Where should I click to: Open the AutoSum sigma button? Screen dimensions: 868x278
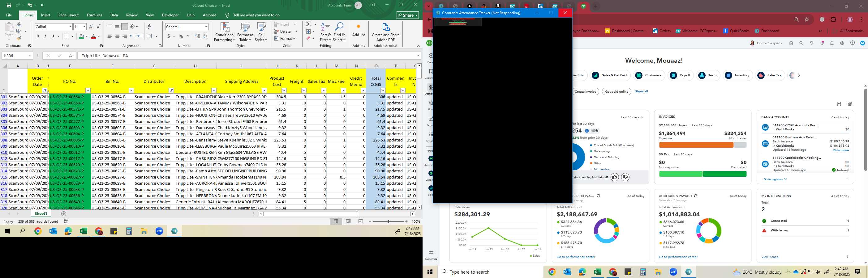308,24
